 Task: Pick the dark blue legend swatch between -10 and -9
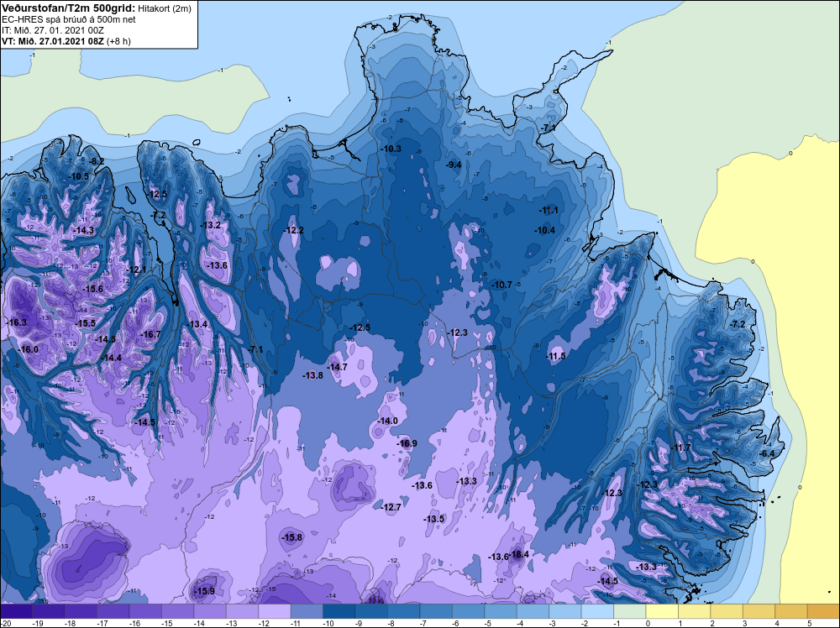tap(339, 611)
